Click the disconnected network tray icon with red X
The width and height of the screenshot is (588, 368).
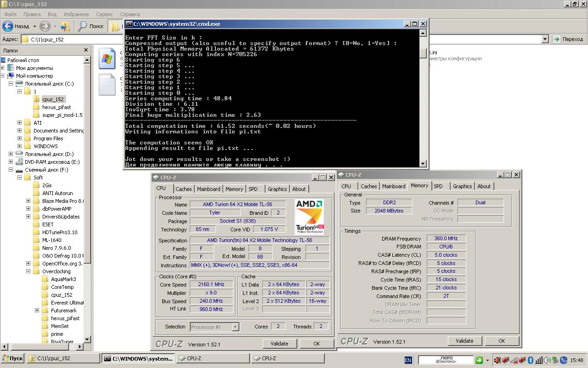click(x=514, y=360)
